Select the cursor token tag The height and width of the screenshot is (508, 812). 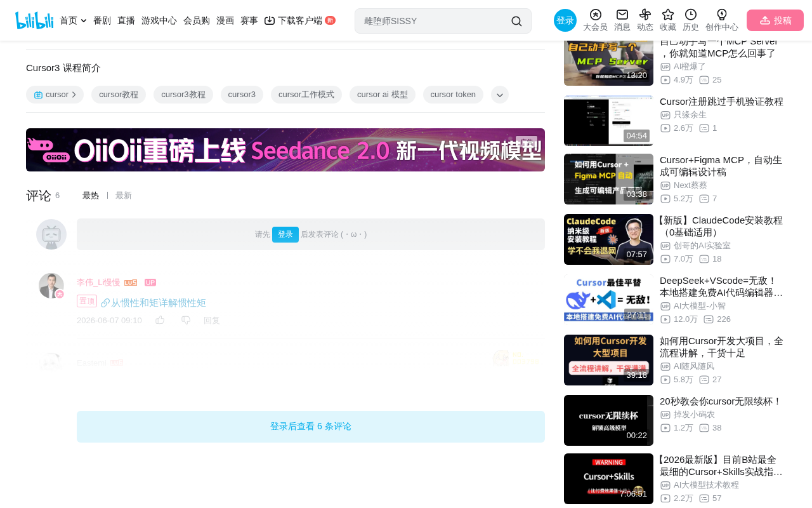pos(453,95)
